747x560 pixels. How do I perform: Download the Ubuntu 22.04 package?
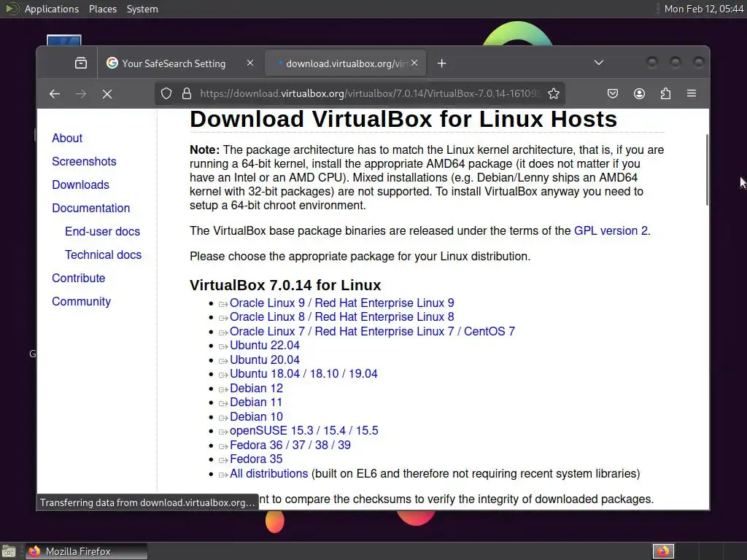coord(264,346)
